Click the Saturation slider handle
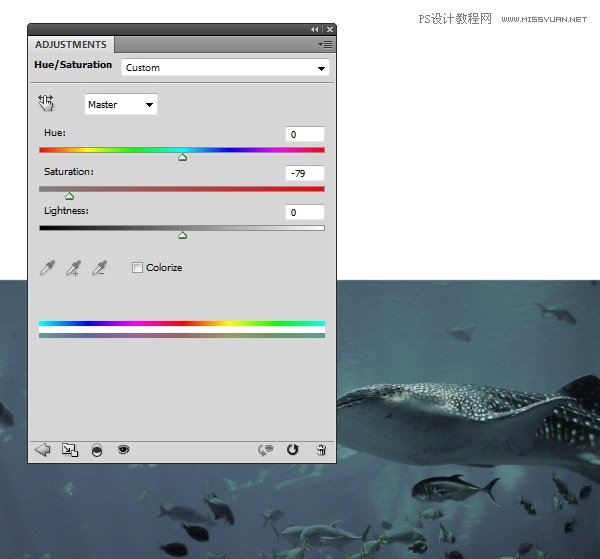 pos(69,196)
